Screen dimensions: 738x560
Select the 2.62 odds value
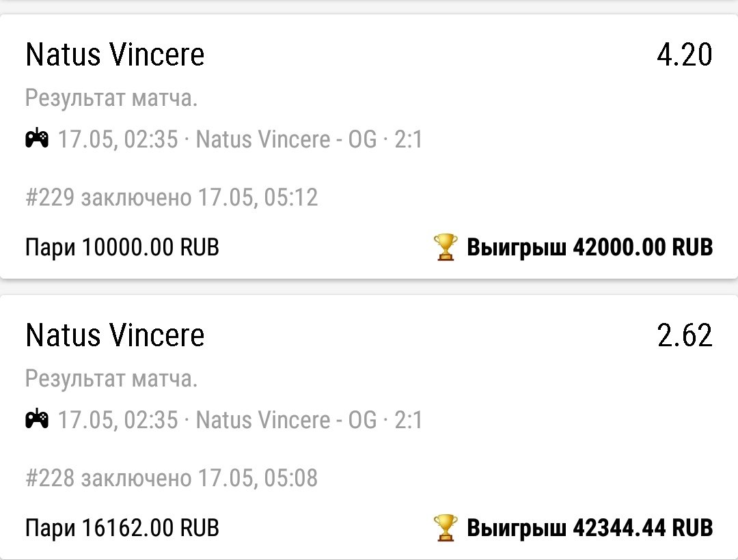pyautogui.click(x=685, y=335)
